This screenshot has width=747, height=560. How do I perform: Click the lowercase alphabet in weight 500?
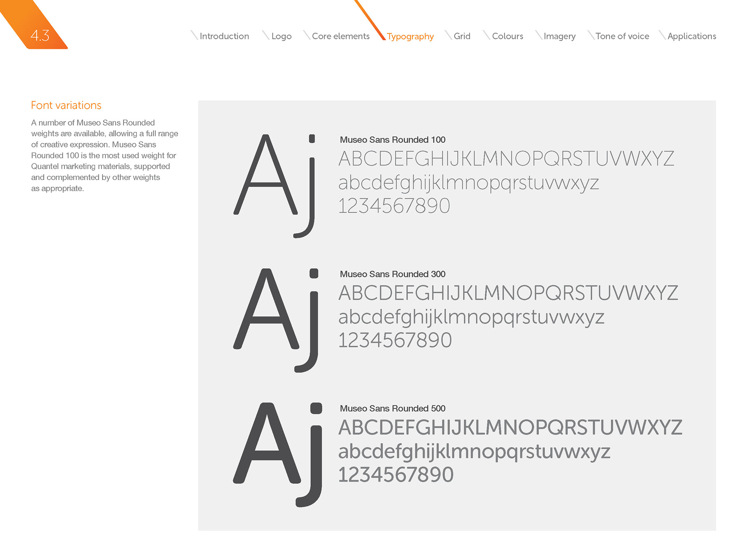474,452
